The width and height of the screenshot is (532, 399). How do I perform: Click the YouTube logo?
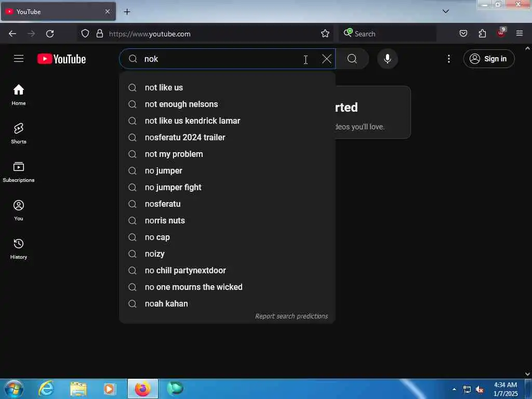pos(61,59)
